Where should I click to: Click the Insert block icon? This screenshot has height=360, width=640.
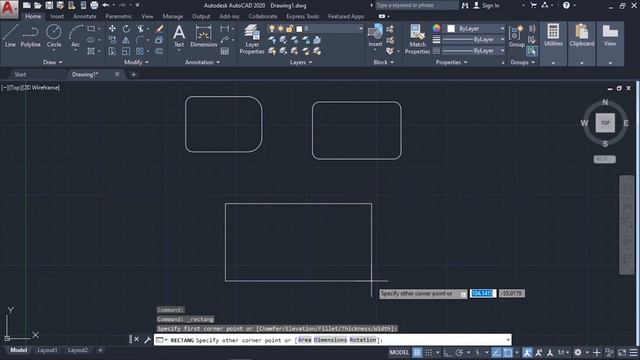375,35
